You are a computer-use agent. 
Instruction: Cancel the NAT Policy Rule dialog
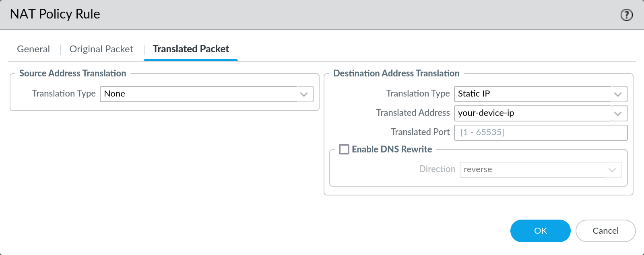coord(605,231)
